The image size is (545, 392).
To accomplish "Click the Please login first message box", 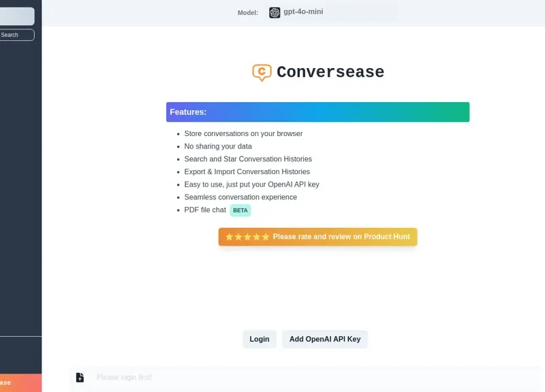I will pos(306,378).
